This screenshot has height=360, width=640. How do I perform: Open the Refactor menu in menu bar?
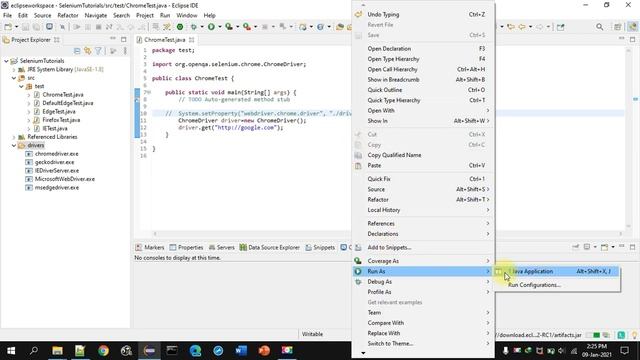click(68, 16)
